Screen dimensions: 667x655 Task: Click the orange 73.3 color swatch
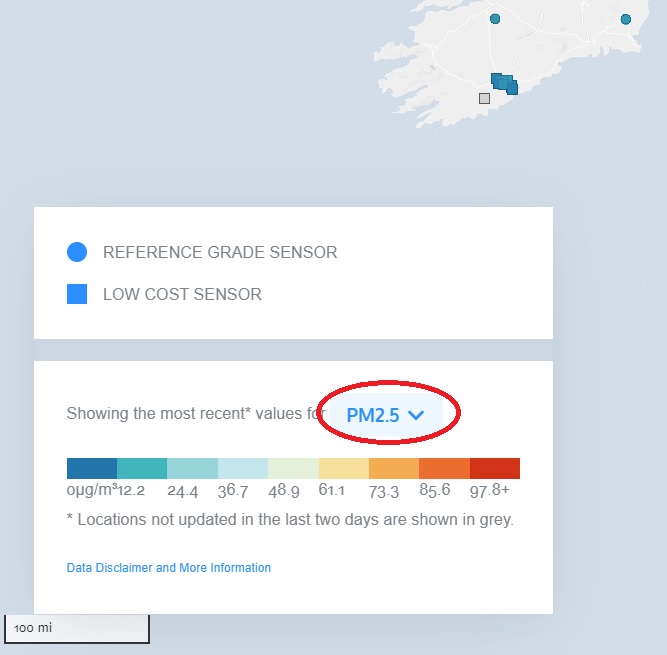pyautogui.click(x=394, y=468)
